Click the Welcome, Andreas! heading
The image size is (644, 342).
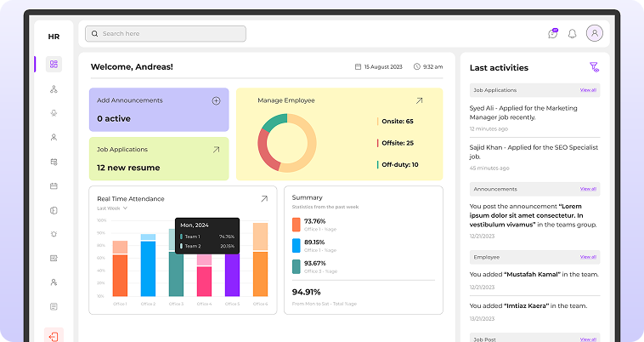132,67
